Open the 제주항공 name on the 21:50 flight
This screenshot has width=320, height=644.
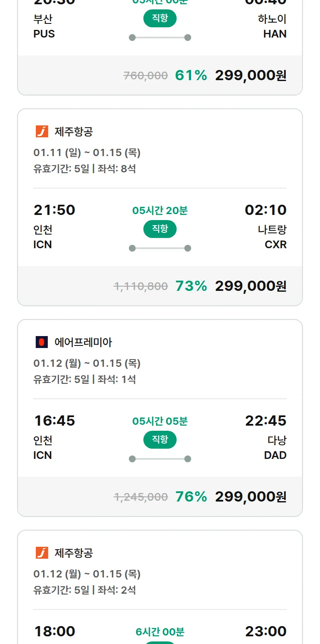(73, 131)
